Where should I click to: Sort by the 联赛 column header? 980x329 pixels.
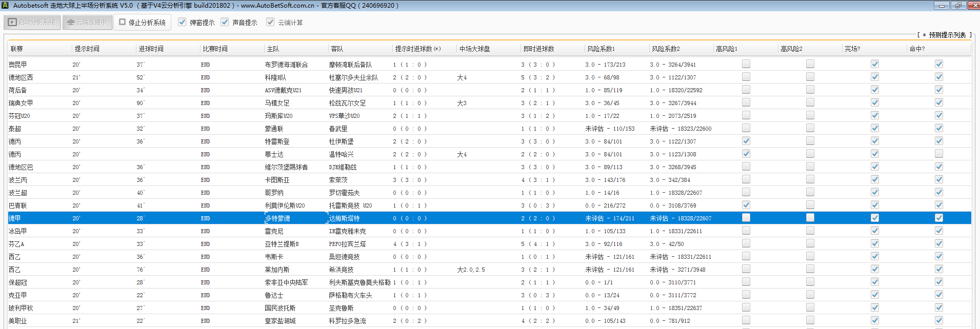(x=17, y=49)
